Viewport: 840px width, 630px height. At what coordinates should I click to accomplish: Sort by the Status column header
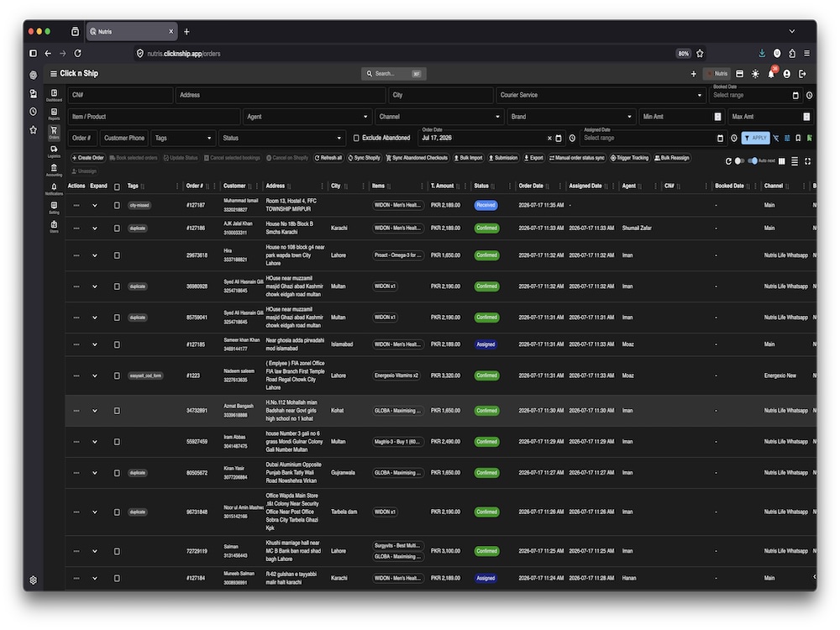tap(481, 186)
